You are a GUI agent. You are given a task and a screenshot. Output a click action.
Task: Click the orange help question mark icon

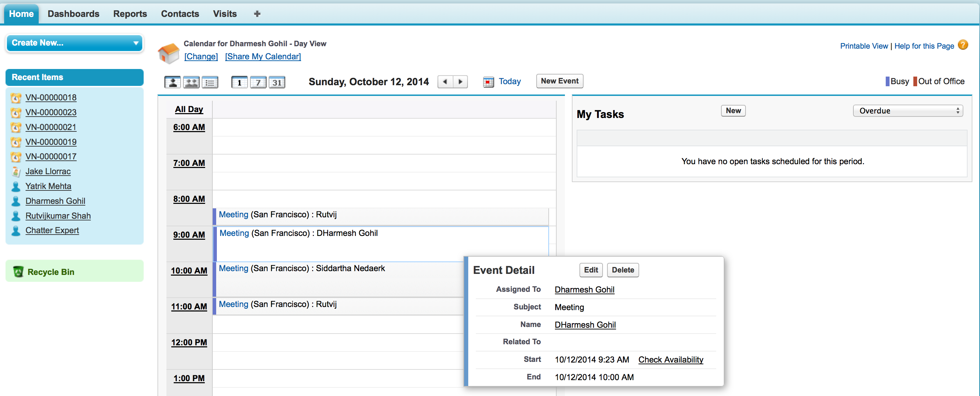962,45
